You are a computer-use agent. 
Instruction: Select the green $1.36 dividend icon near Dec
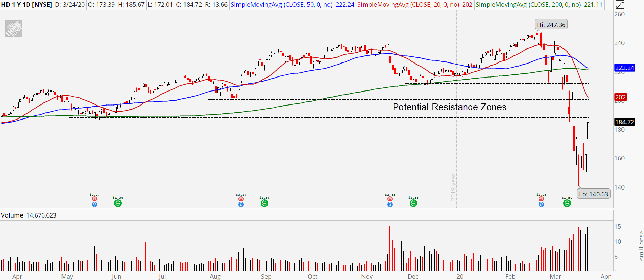tap(413, 203)
